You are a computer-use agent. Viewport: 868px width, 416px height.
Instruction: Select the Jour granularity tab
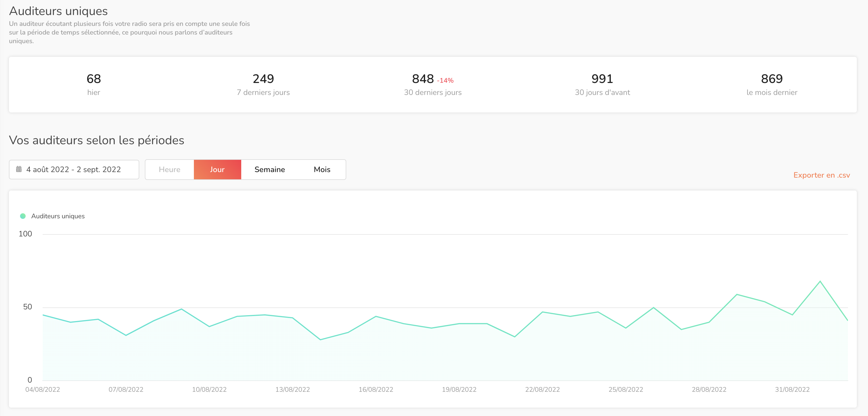tap(217, 169)
